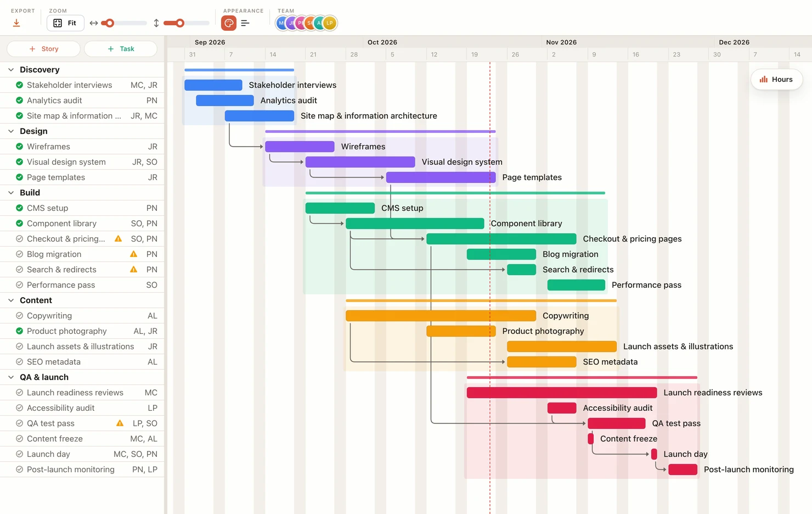Click the text alignment appearance icon
812x514 pixels.
point(245,23)
